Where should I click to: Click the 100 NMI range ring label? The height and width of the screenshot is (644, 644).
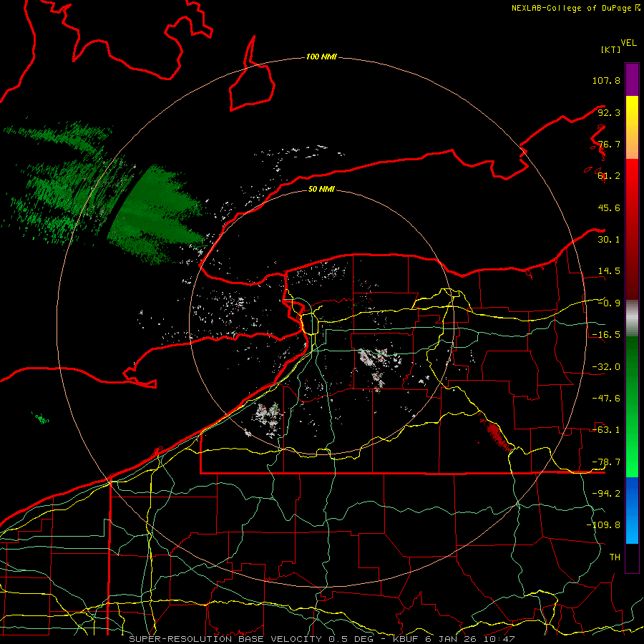(321, 57)
